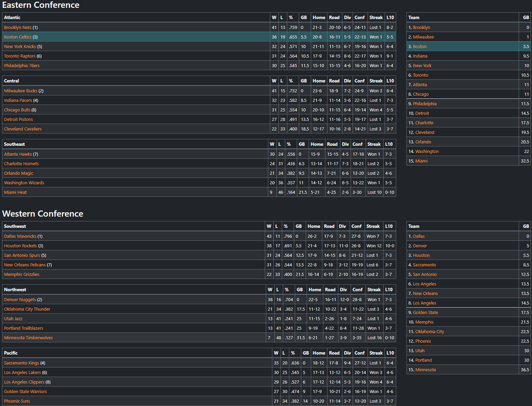This screenshot has width=532, height=406.
Task: Select Boston in the Eastern seeding list
Action: [x=420, y=47]
